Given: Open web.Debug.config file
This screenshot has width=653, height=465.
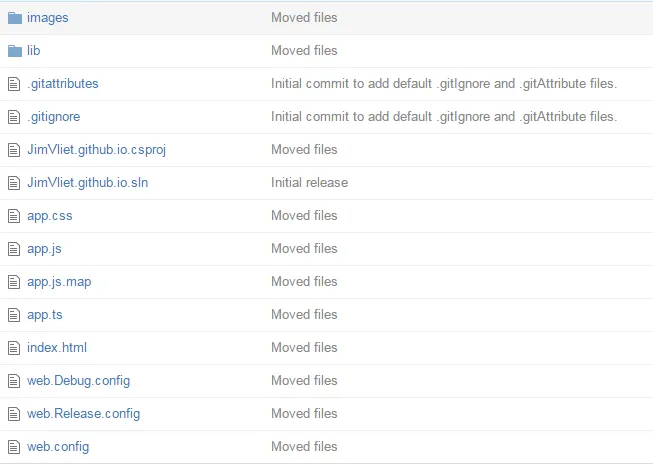Looking at the screenshot, I should pyautogui.click(x=78, y=381).
